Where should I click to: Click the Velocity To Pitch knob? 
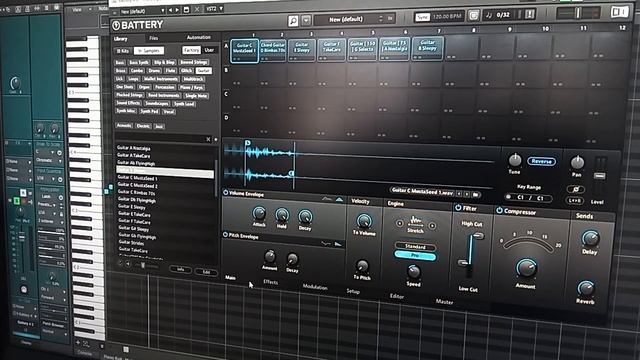(362, 266)
